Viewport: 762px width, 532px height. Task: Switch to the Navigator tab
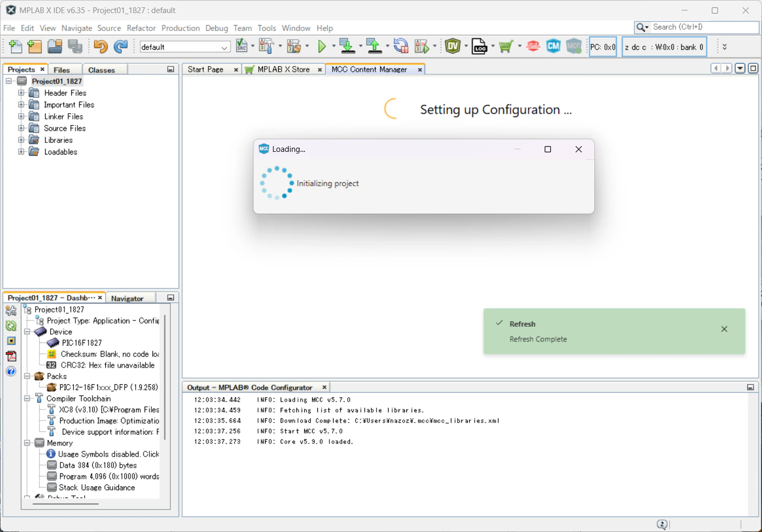(x=127, y=298)
